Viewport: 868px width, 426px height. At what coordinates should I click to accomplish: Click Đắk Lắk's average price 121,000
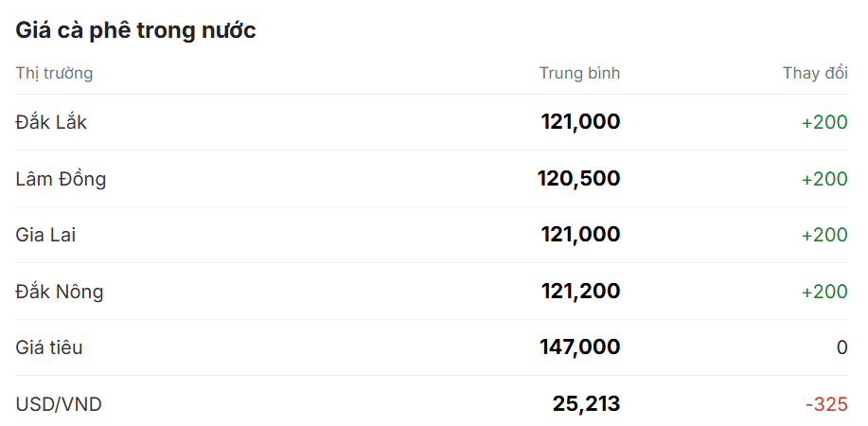[x=580, y=121]
